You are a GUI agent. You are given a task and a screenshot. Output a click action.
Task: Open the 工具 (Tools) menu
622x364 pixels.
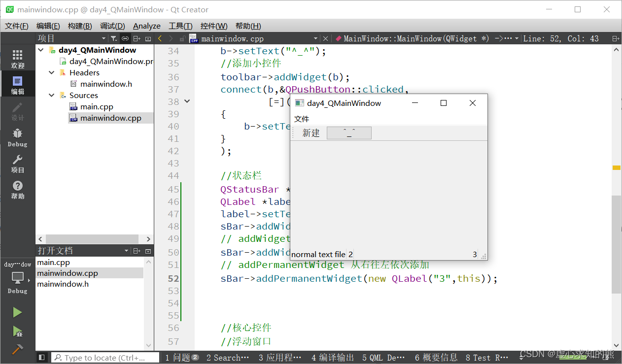180,26
